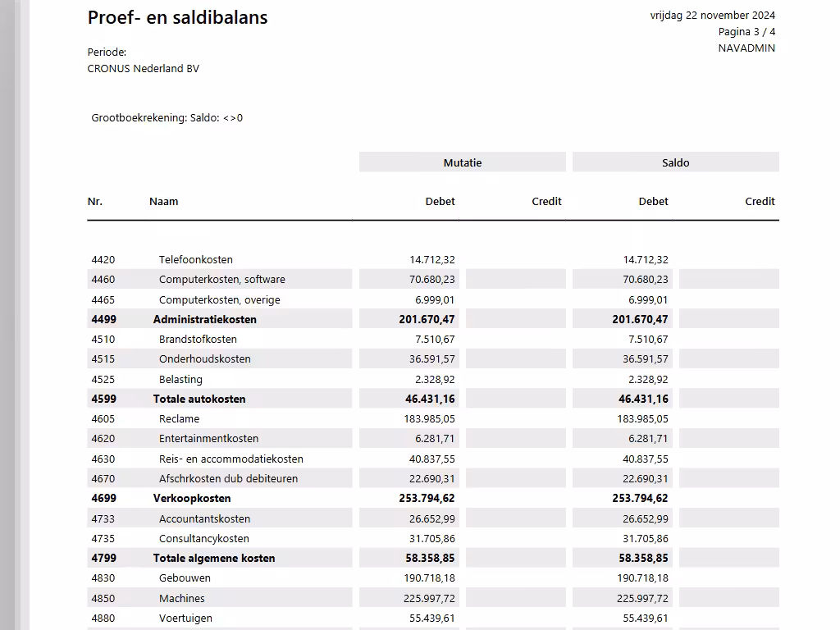Click the Voertuigen account name
Viewport: 840px width, 630px height.
point(185,618)
